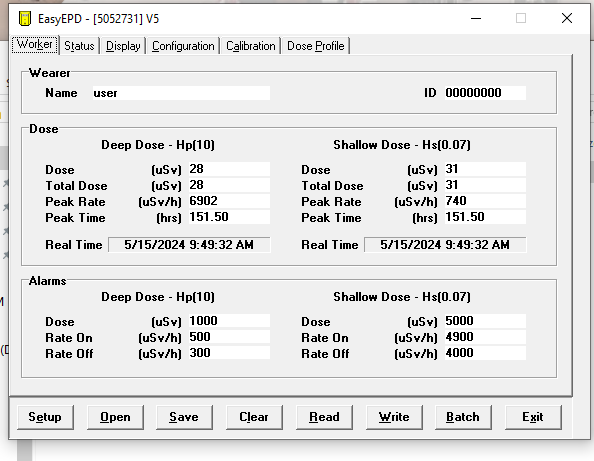Click the EasyEPD app icon in title bar
594x461 pixels.
coord(25,19)
